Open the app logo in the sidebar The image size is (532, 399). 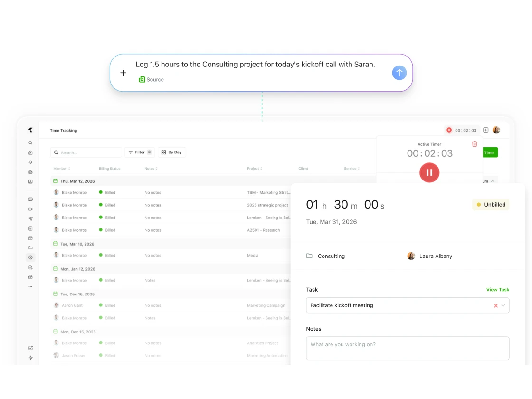tap(30, 130)
